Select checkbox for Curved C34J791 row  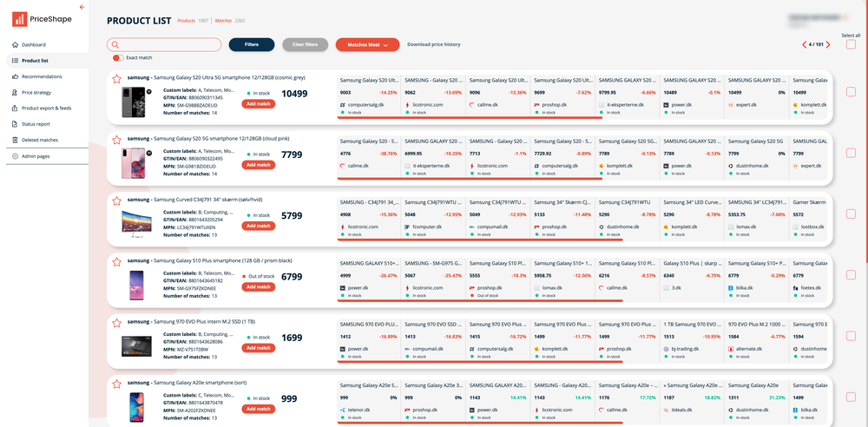(x=851, y=213)
